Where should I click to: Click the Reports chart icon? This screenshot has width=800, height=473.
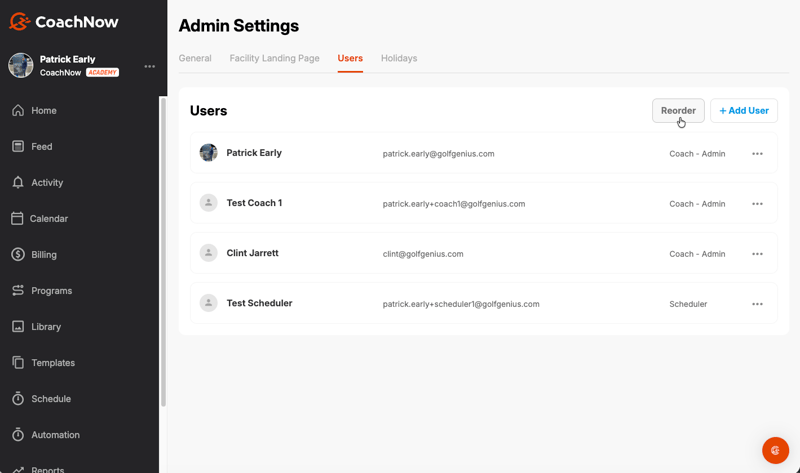(18, 469)
